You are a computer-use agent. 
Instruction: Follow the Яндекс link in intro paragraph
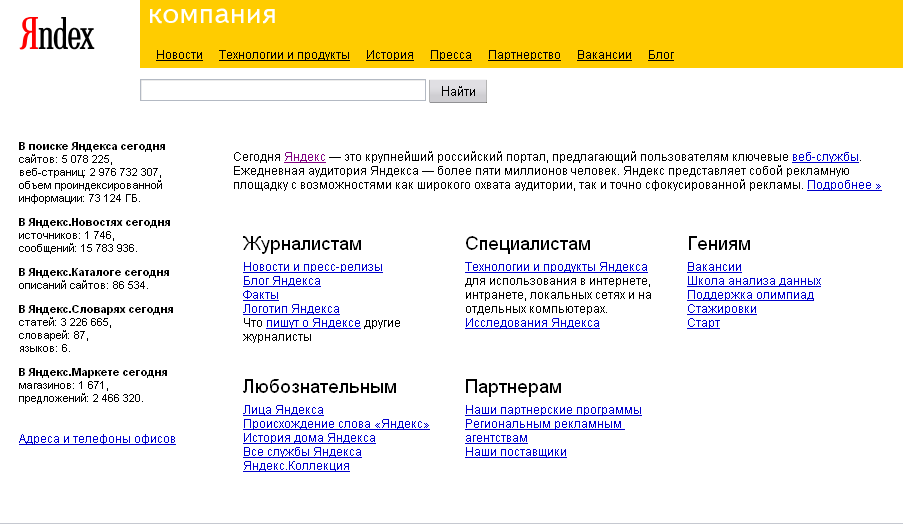pos(305,157)
